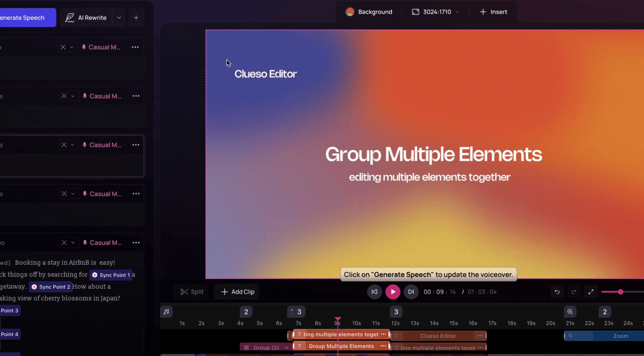Select the timeline marker 2 near 4s
Image resolution: width=644 pixels, height=356 pixels.
246,312
